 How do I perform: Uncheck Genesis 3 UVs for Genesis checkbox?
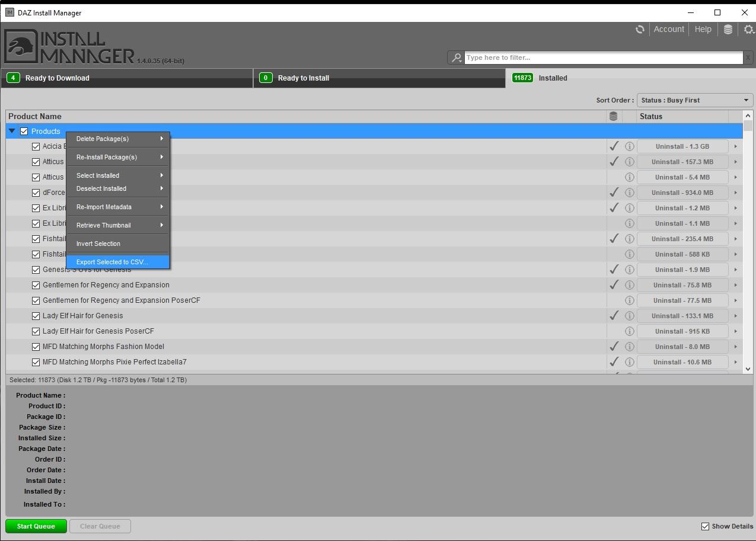coord(36,270)
